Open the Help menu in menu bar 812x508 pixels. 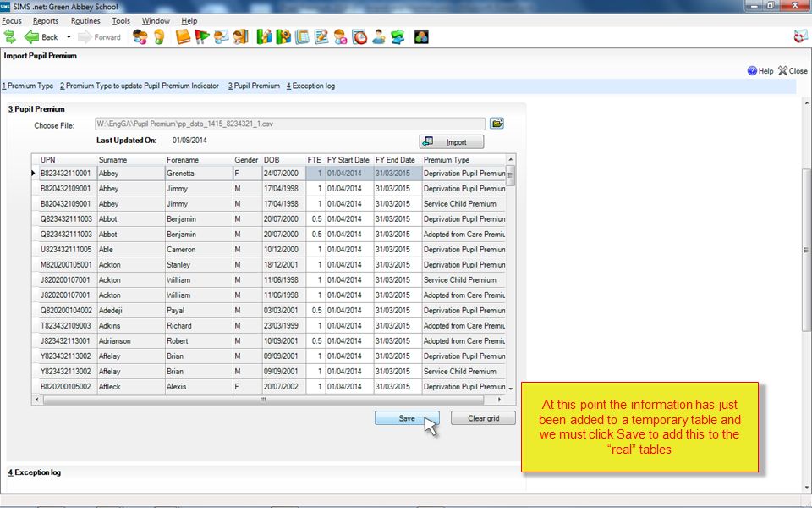click(x=189, y=20)
